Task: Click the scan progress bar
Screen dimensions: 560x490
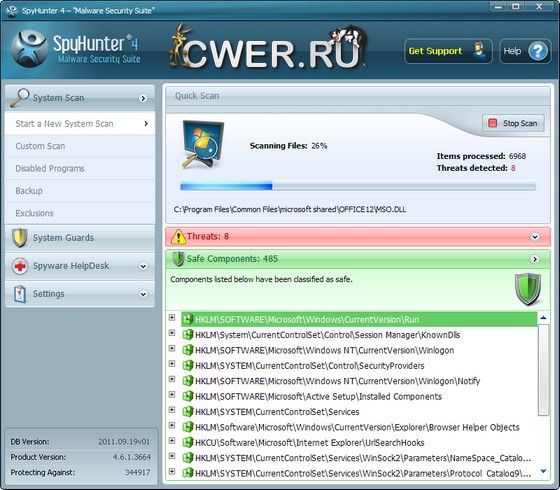Action: click(x=358, y=186)
